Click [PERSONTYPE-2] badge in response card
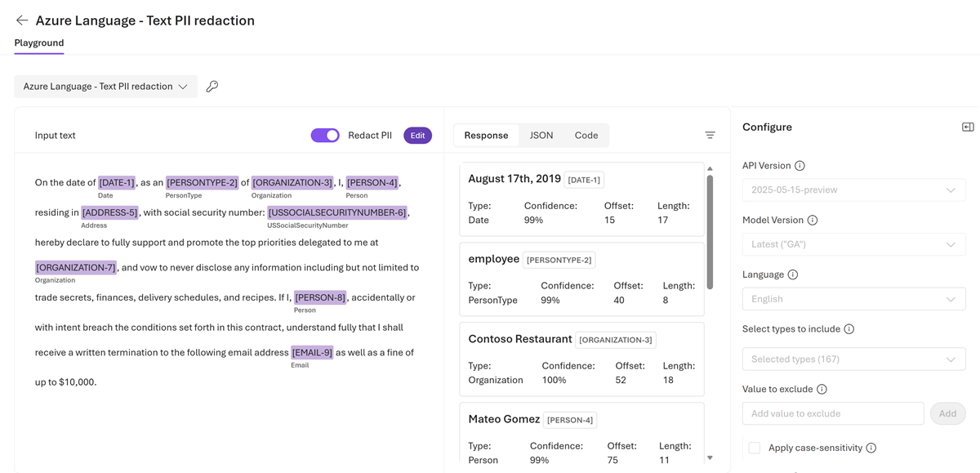980x473 pixels. click(559, 260)
